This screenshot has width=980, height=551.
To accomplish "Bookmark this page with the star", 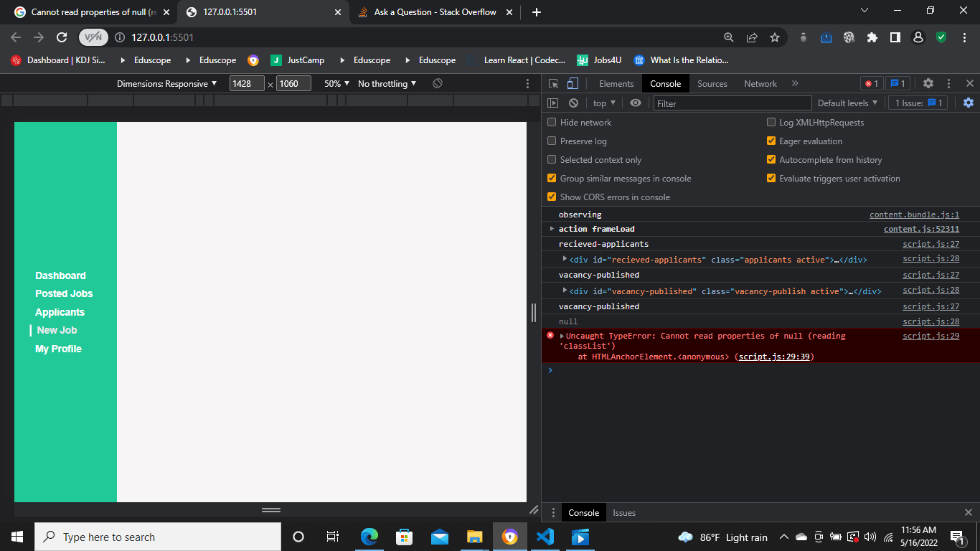I will click(x=775, y=37).
